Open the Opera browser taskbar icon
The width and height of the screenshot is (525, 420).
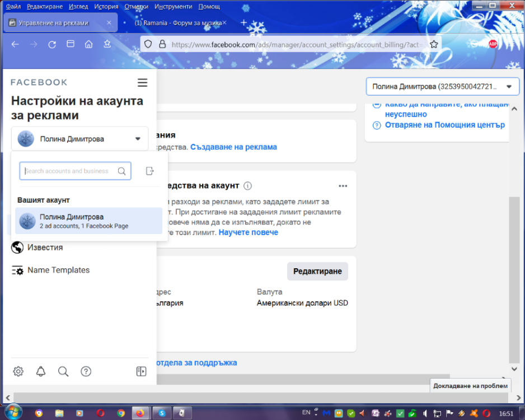point(100,413)
